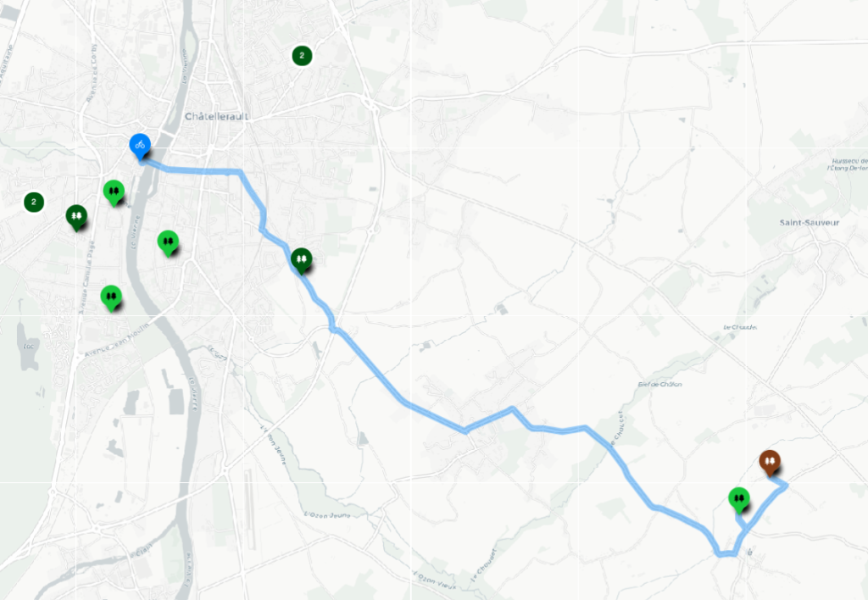Click light green tree marker east of La Vienne river
This screenshot has width=868, height=600.
(x=168, y=243)
